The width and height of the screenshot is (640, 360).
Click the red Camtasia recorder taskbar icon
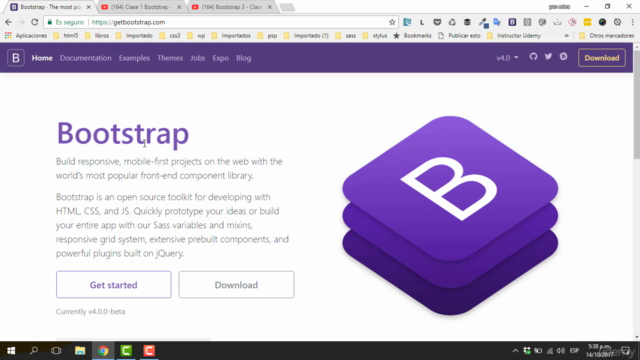coord(149,351)
